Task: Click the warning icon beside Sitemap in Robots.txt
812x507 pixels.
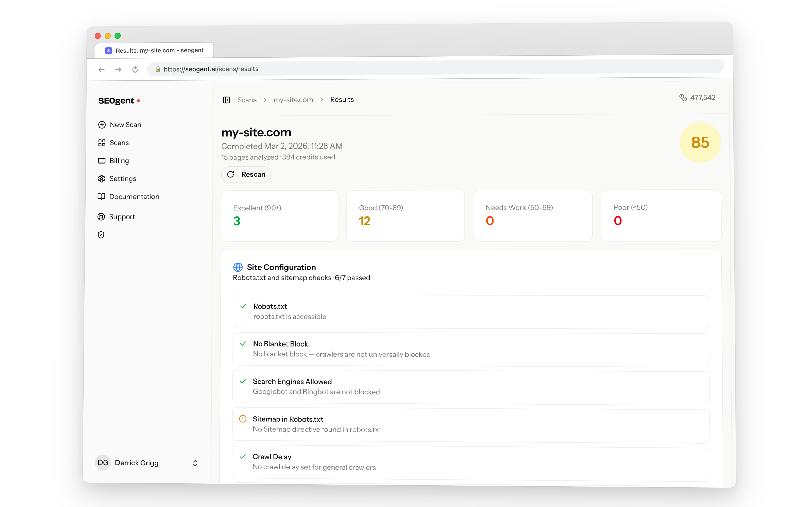Action: point(243,419)
